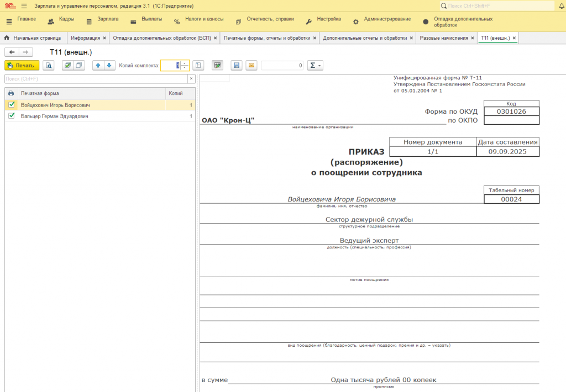Toggle the edit mode icon in the toolbar
566x392 pixels.
click(x=217, y=65)
